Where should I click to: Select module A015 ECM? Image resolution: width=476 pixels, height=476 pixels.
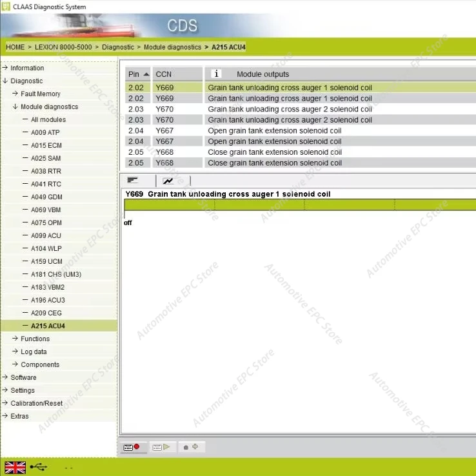(x=46, y=145)
